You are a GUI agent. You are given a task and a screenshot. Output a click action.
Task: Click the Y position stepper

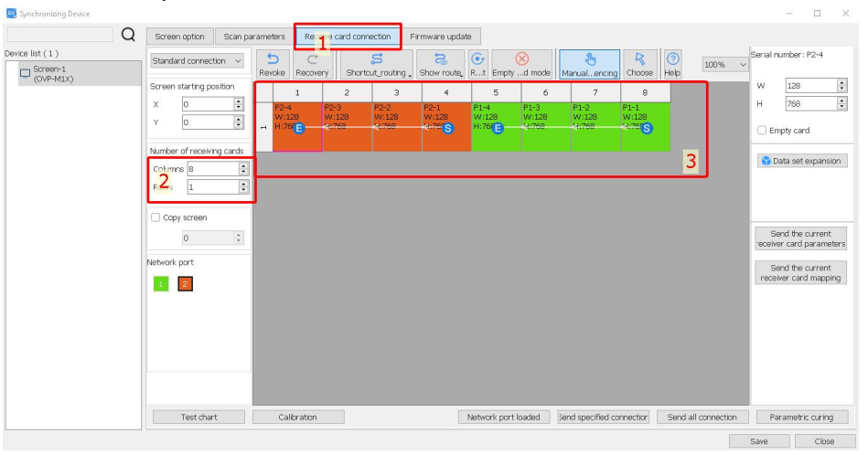[239, 122]
